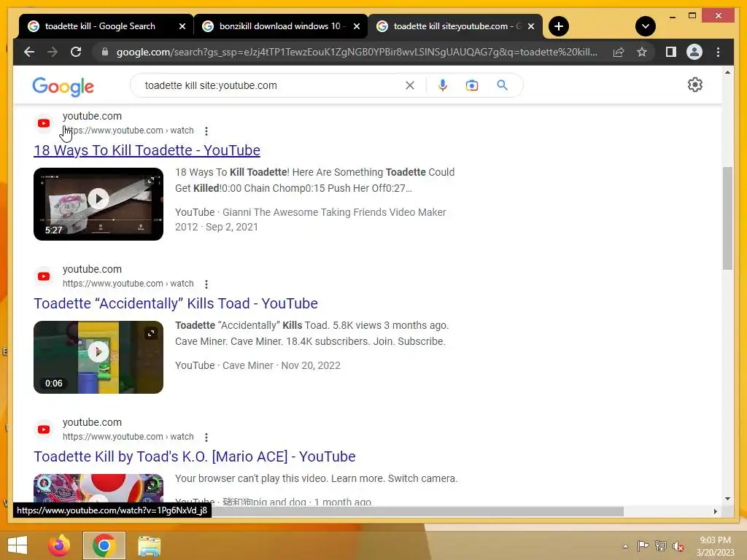The height and width of the screenshot is (560, 747).
Task: Close the bonzikill download tab
Action: [356, 26]
